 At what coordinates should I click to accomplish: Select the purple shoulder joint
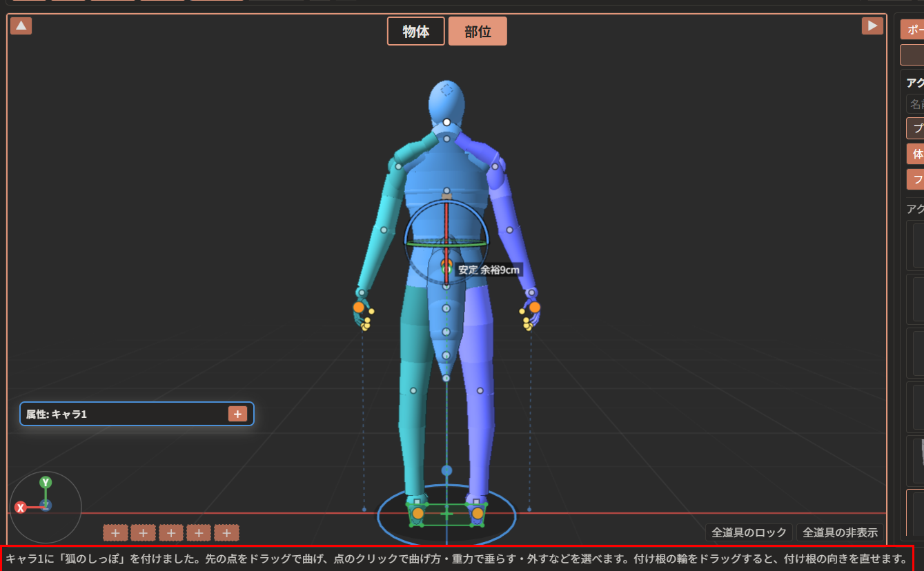pos(495,166)
